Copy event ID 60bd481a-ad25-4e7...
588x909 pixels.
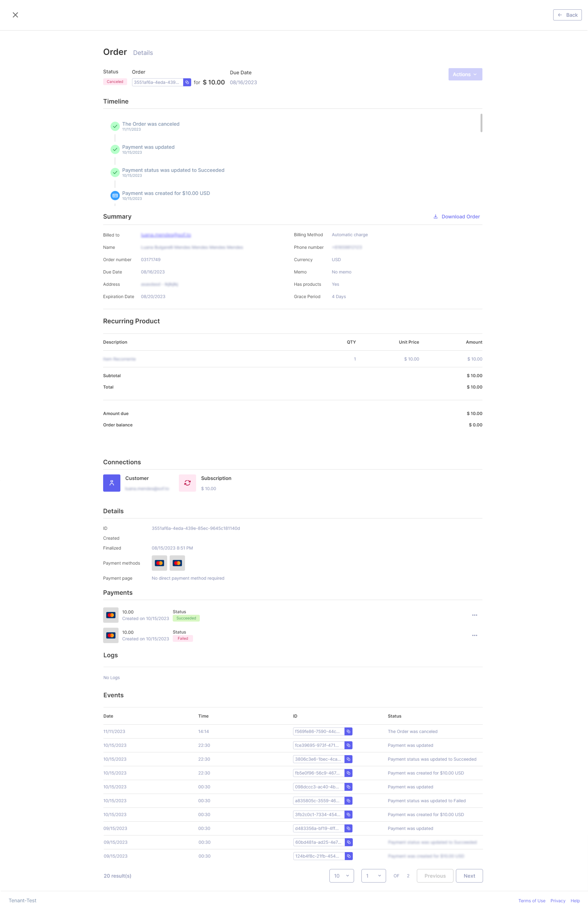pos(349,842)
